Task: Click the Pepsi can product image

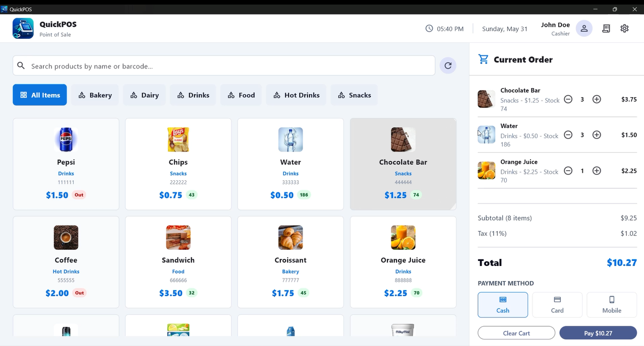Action: tap(66, 140)
